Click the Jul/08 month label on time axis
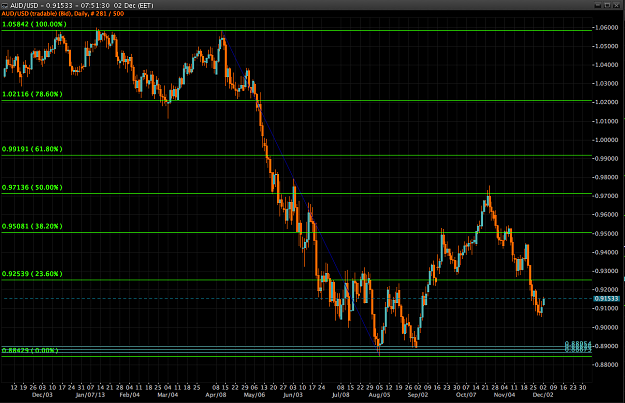This screenshot has height=403, width=625. [340, 395]
